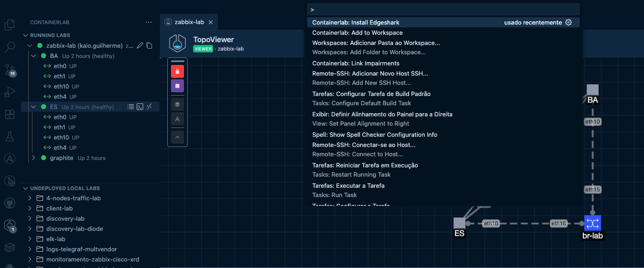Click the gear icon next to 'usado recentemente'
The height and width of the screenshot is (268, 644).
(568, 23)
